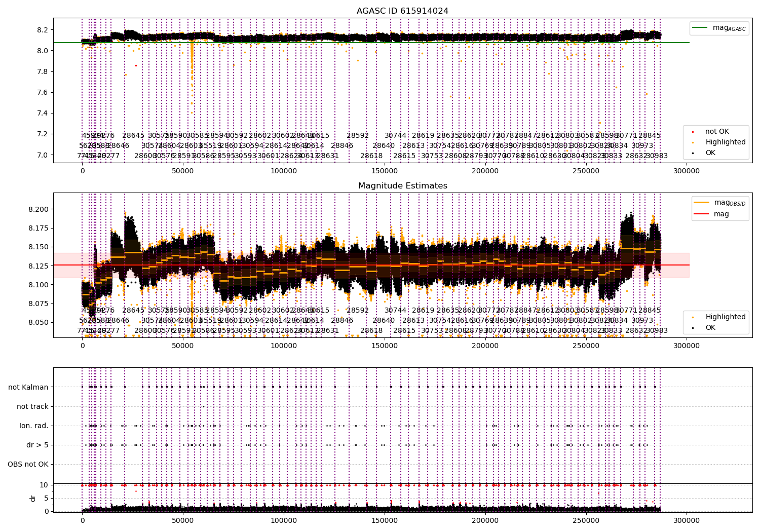Viewport: 760px width, 532px height.
Task: Click the "not track" axis label
Action: point(32,407)
